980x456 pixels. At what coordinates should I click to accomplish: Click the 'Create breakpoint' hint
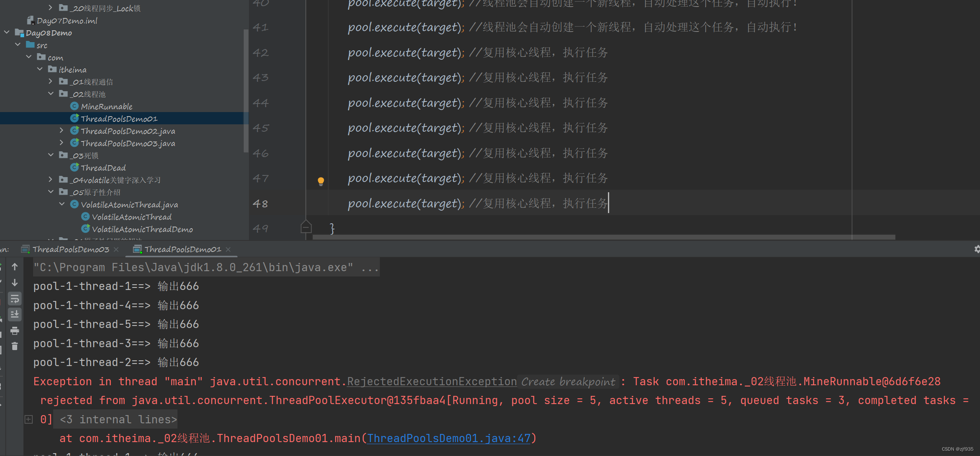(x=568, y=382)
